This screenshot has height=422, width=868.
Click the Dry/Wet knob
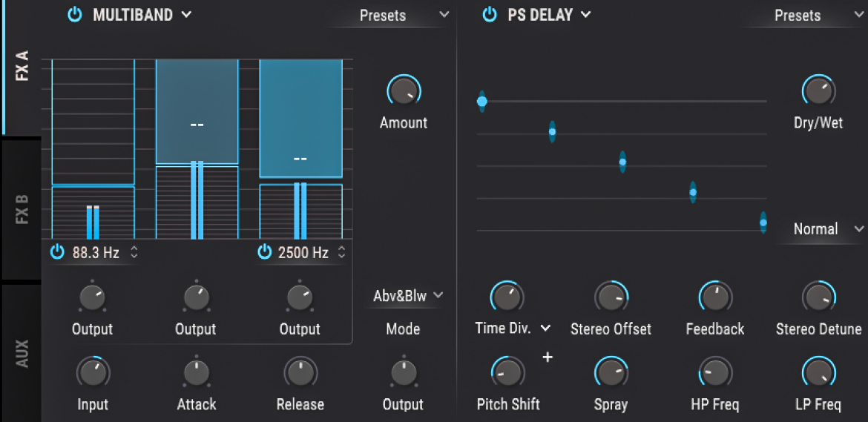[818, 90]
